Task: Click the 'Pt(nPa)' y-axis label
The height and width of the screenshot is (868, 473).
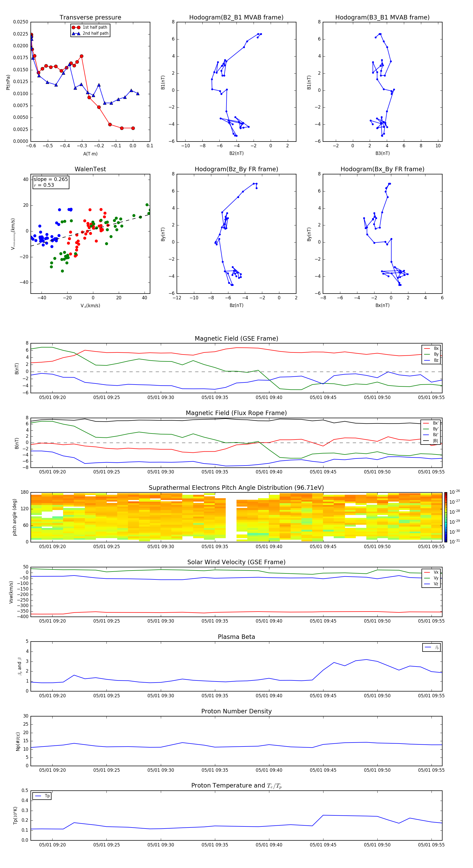Action: coord(8,82)
